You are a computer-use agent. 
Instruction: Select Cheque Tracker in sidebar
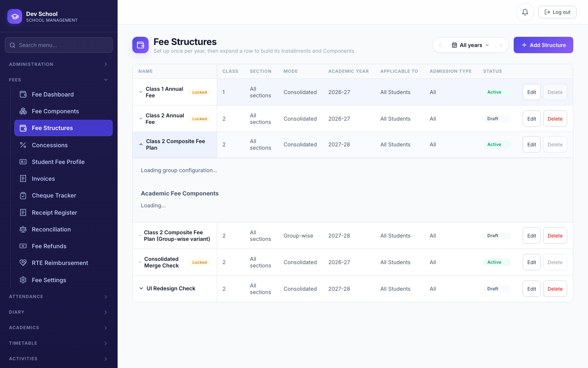click(63, 195)
